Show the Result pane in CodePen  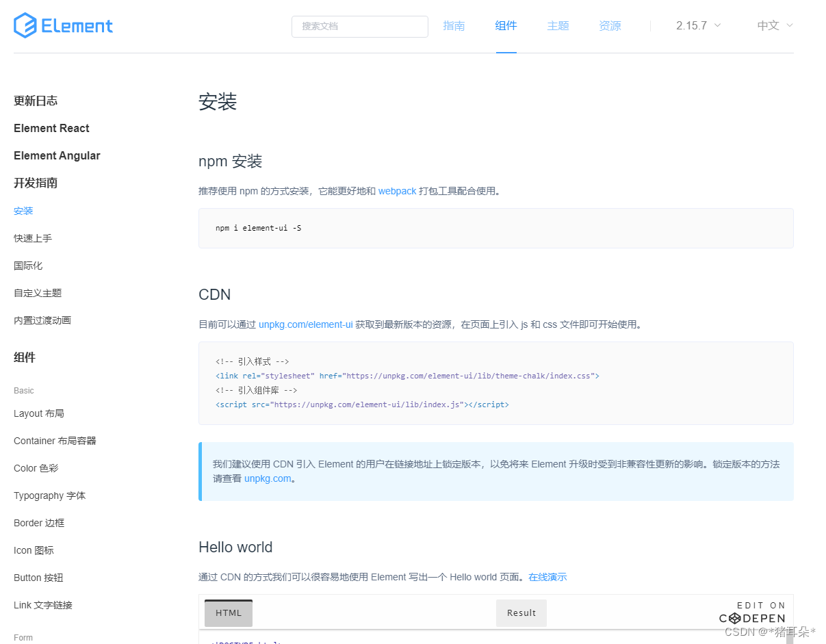521,613
